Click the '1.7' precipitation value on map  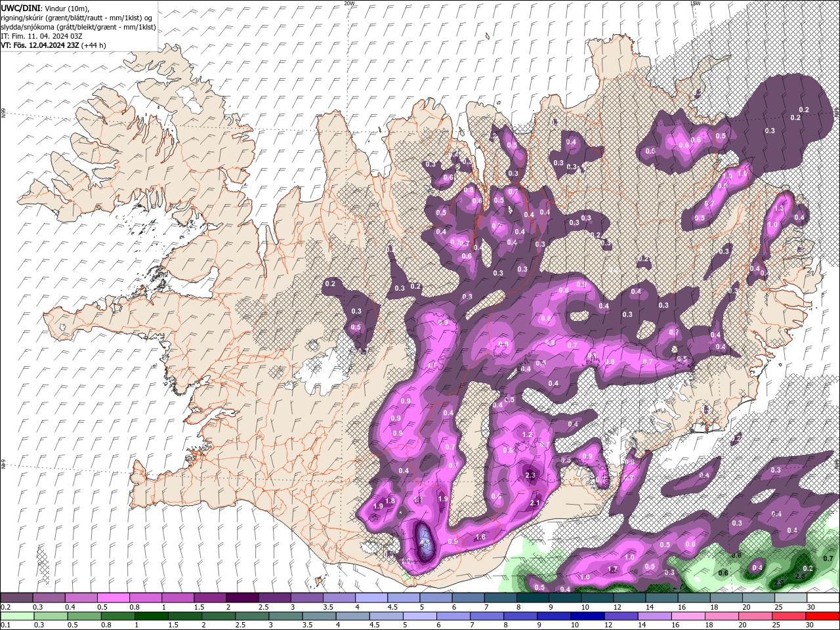pos(612,569)
